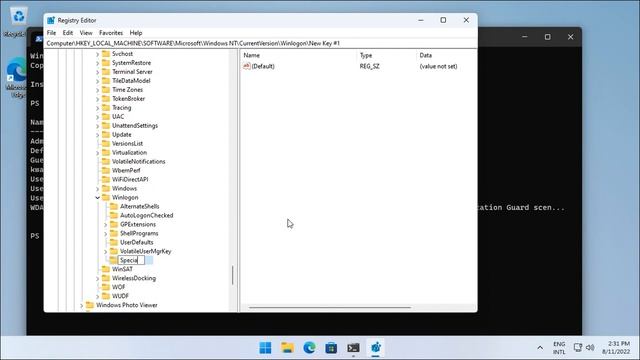The image size is (640, 360).
Task: Expand the Windows Photo Viewer key
Action: click(82, 305)
